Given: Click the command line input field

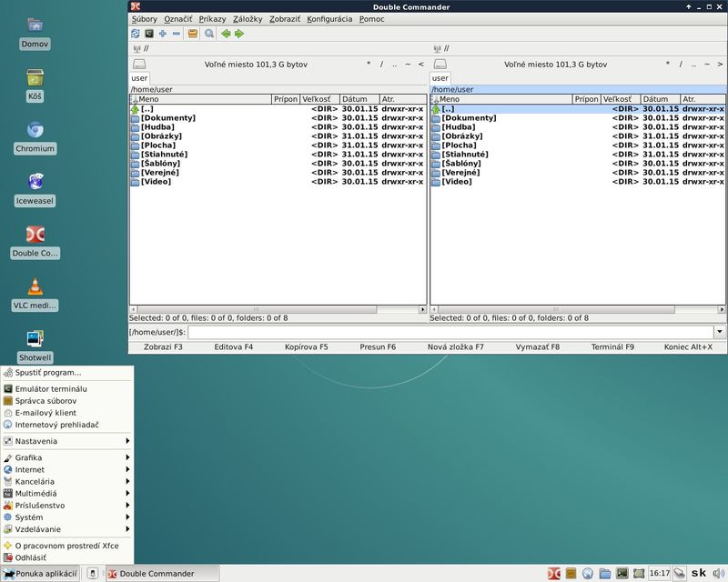Looking at the screenshot, I should [x=450, y=332].
